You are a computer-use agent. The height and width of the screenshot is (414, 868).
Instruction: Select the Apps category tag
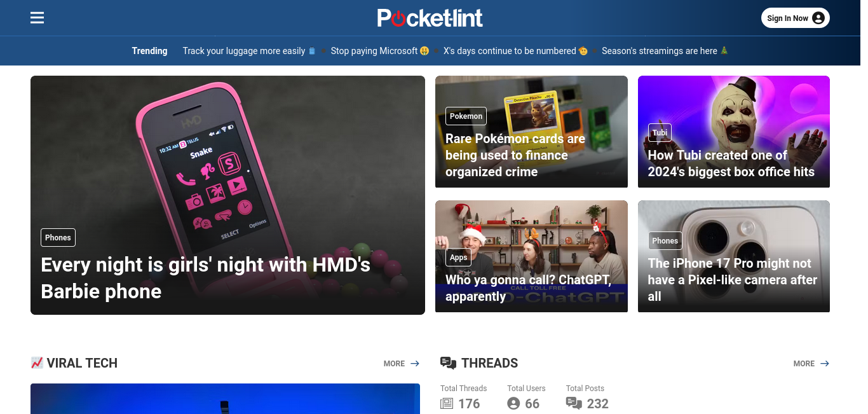[x=458, y=257]
